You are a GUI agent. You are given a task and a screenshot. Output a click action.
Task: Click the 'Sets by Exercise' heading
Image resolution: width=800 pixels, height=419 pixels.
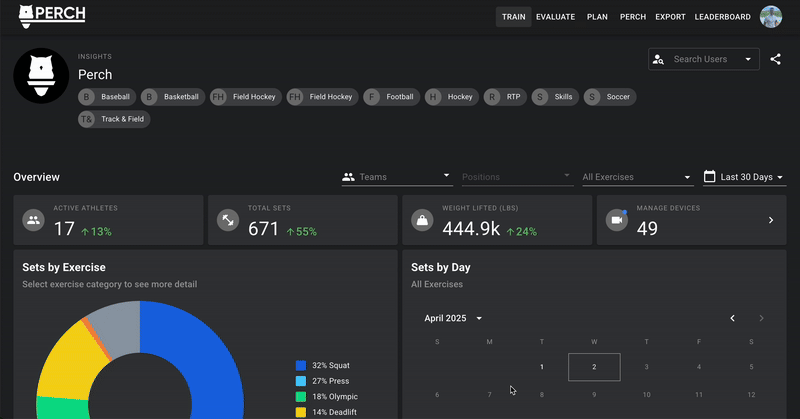[x=64, y=267]
